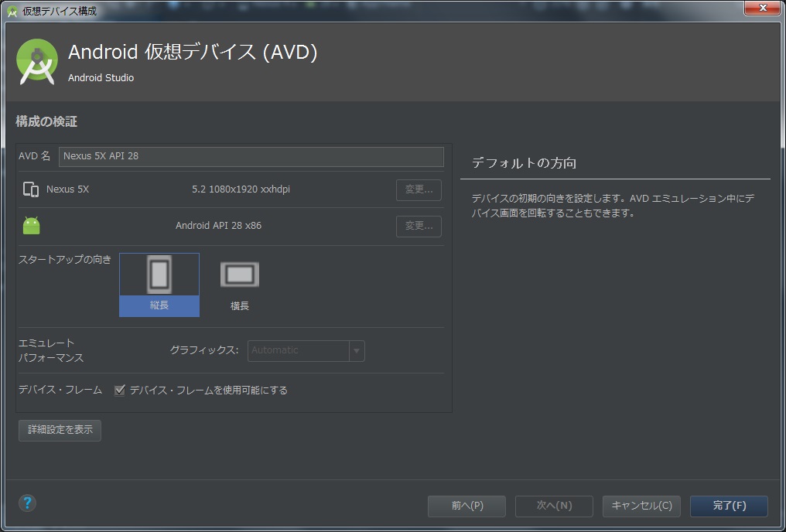Image resolution: width=786 pixels, height=532 pixels.
Task: Click the 構成の検証 heading
Action: pyautogui.click(x=46, y=121)
